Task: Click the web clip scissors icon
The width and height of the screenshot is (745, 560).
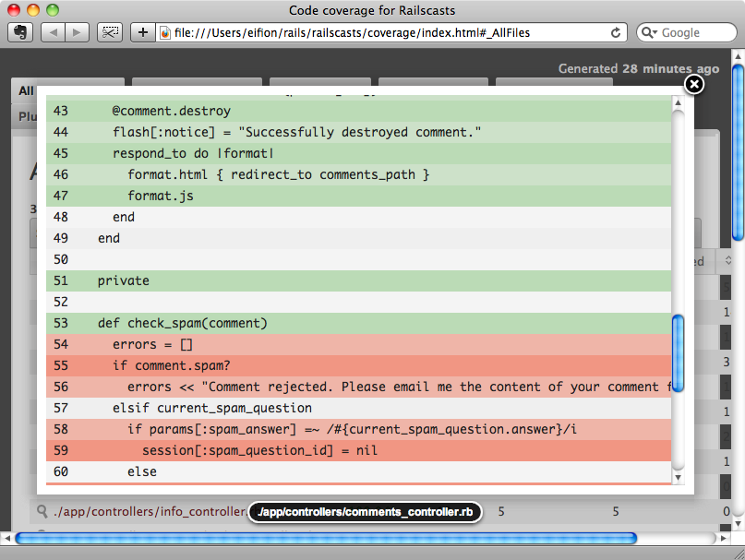Action: click(x=110, y=32)
